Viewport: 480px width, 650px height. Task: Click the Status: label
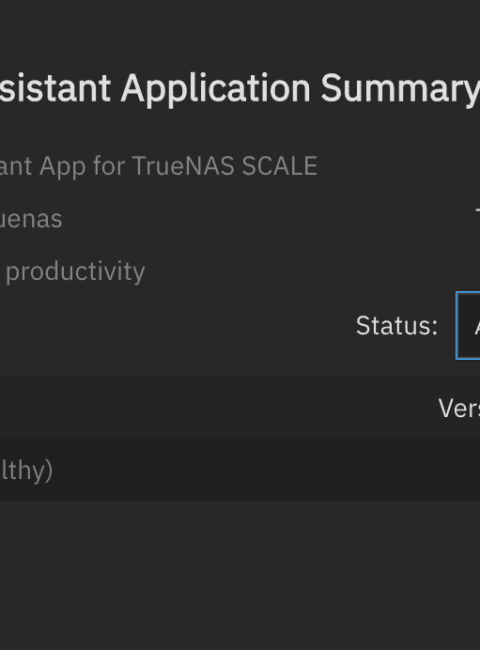[397, 326]
